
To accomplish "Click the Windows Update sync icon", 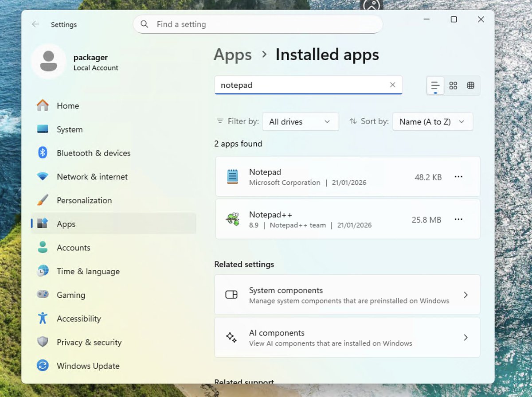I will tap(43, 366).
